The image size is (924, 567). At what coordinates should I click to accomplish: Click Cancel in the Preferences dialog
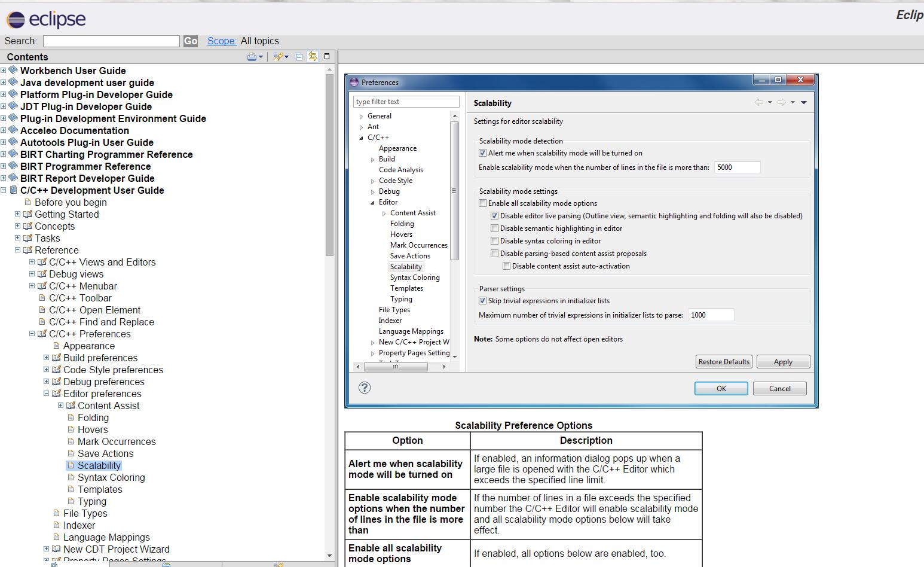[x=780, y=389]
